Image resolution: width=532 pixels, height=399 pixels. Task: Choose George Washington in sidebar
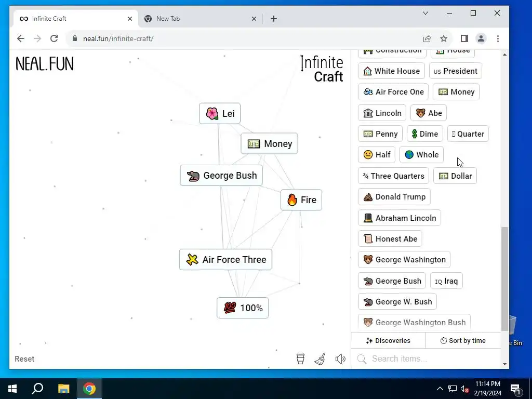click(404, 260)
